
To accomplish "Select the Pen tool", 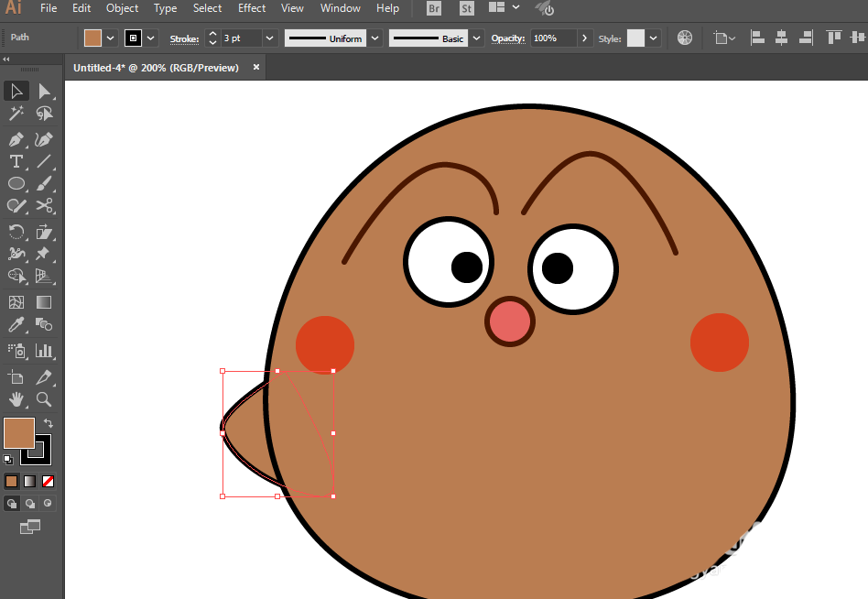I will pos(16,139).
